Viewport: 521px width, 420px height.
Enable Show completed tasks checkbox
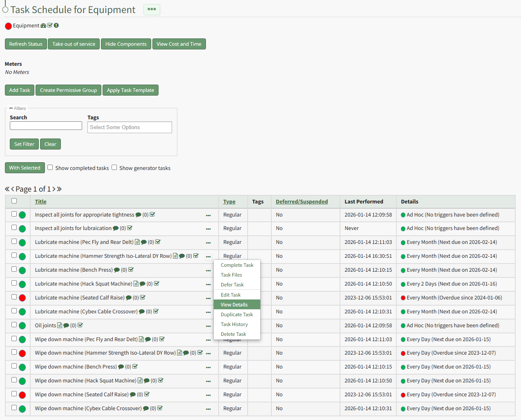click(x=50, y=168)
